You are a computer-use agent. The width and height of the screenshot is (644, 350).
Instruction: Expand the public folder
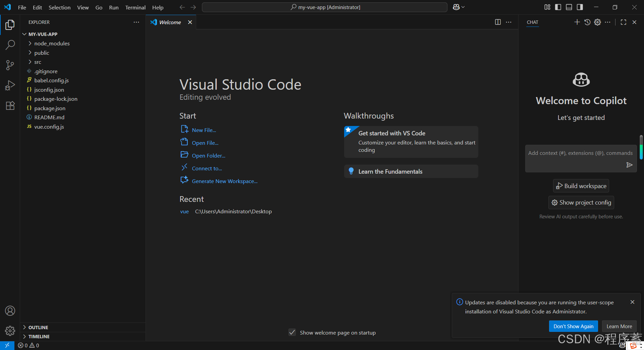tap(83, 53)
